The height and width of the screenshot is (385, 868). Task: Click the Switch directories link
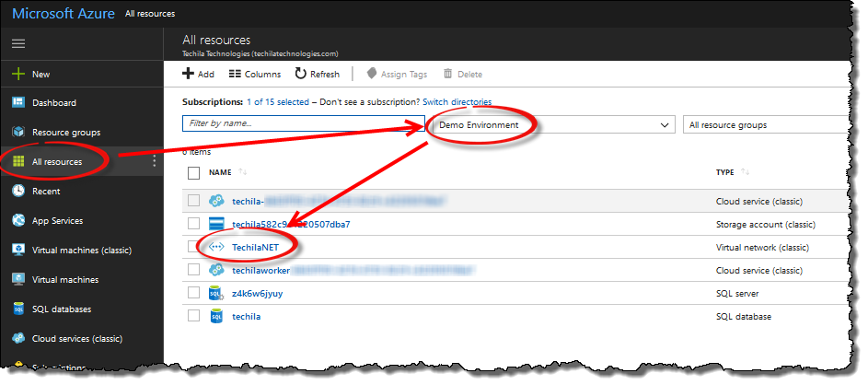pyautogui.click(x=457, y=102)
